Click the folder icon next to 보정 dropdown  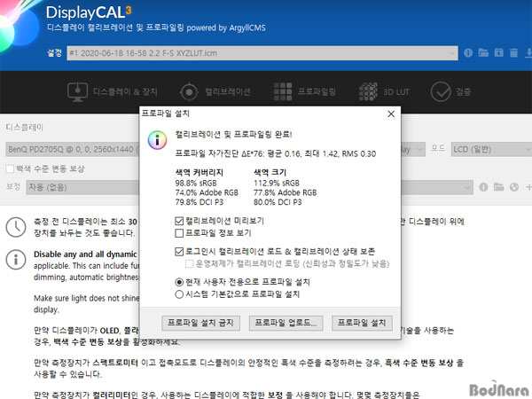point(498,187)
